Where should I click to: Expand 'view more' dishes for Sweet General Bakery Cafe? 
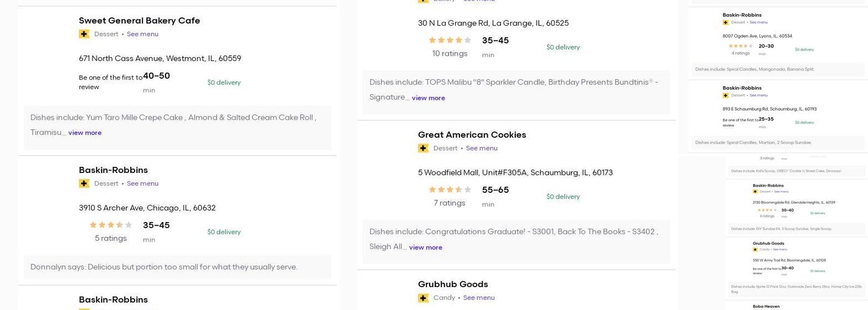click(x=85, y=133)
